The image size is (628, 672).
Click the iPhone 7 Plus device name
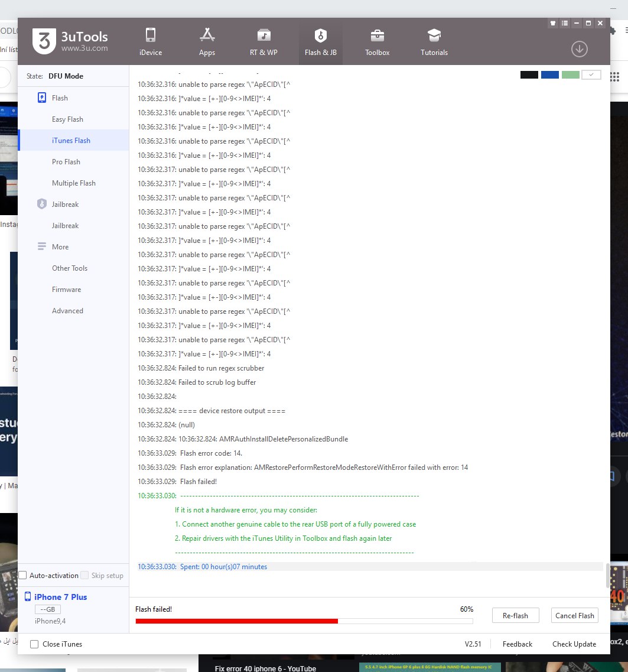tap(60, 597)
